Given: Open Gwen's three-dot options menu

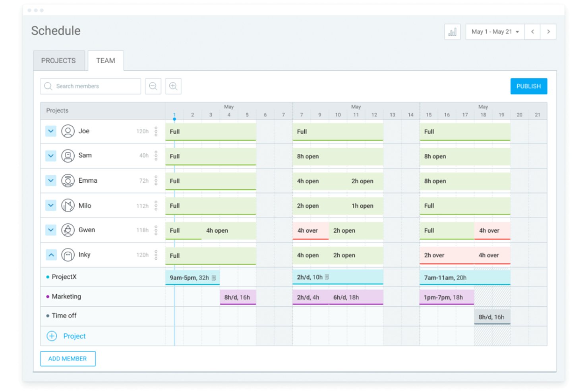Looking at the screenshot, I should [156, 230].
